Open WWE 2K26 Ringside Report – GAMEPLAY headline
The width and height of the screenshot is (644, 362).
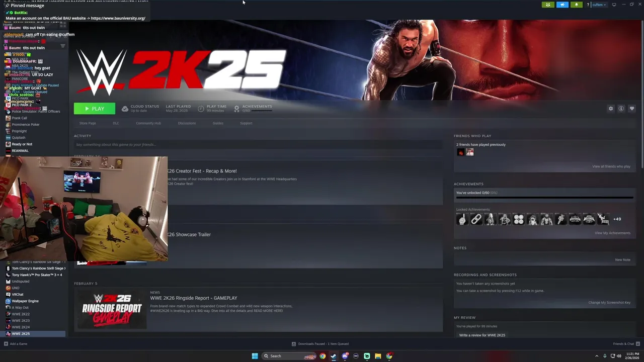click(193, 298)
